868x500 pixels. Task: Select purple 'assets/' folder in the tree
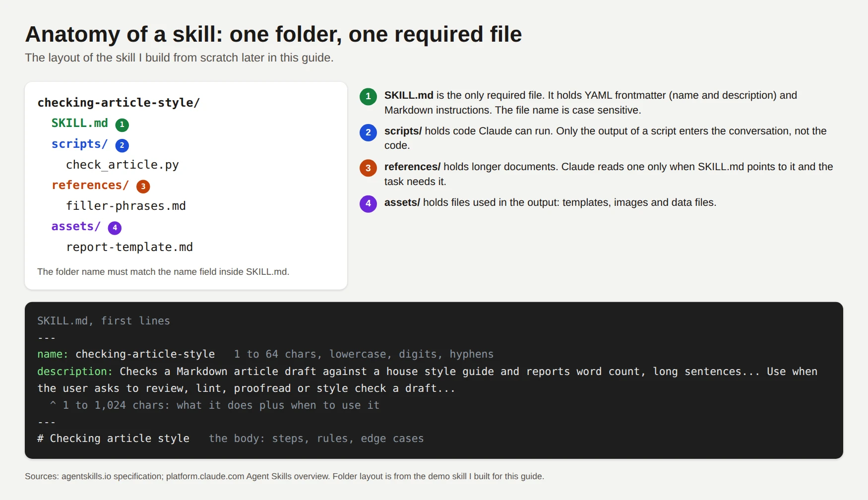76,226
